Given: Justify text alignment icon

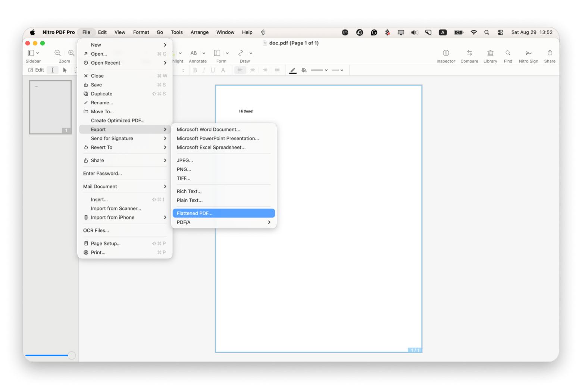Looking at the screenshot, I should point(277,70).
